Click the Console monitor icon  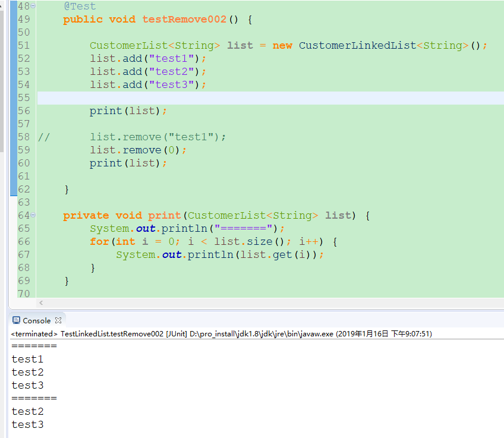tap(16, 320)
